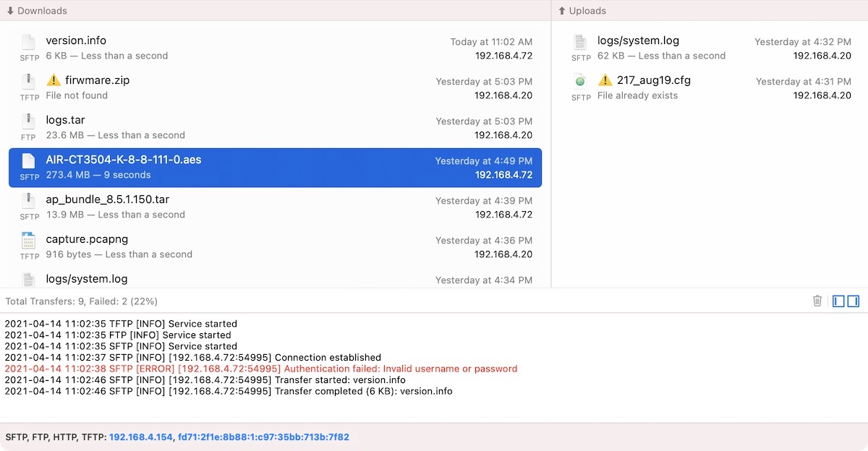
Task: Click the ap_bundle_8.5.1.150.tar file icon
Action: click(28, 202)
